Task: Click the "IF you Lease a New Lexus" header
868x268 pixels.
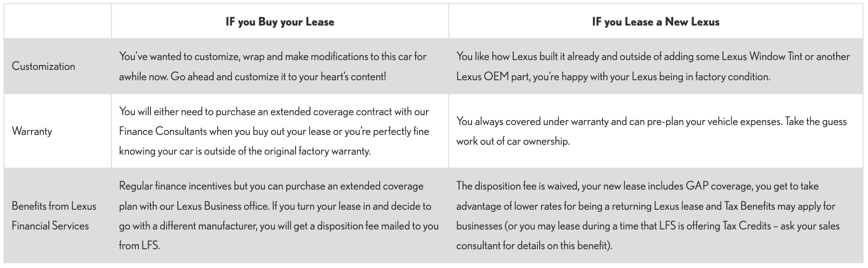Action: pyautogui.click(x=655, y=22)
